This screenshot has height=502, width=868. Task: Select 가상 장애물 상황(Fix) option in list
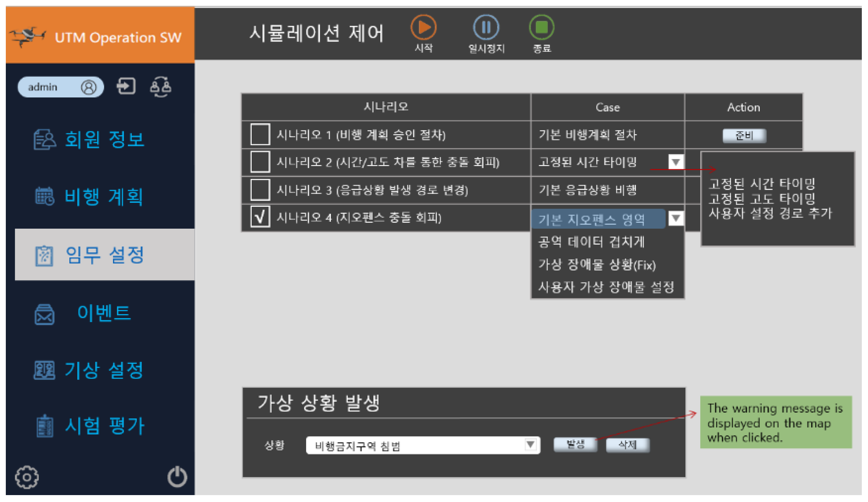coord(597,265)
